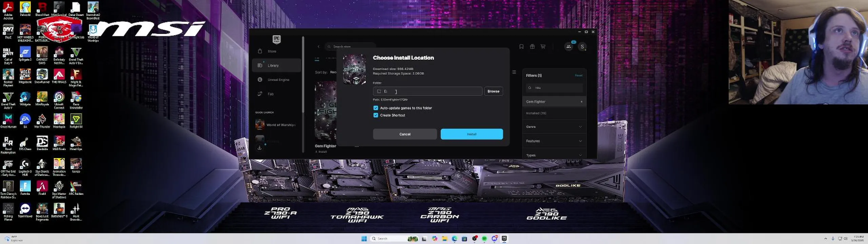Toggle Installed (15) filter
The height and width of the screenshot is (244, 868).
[554, 113]
